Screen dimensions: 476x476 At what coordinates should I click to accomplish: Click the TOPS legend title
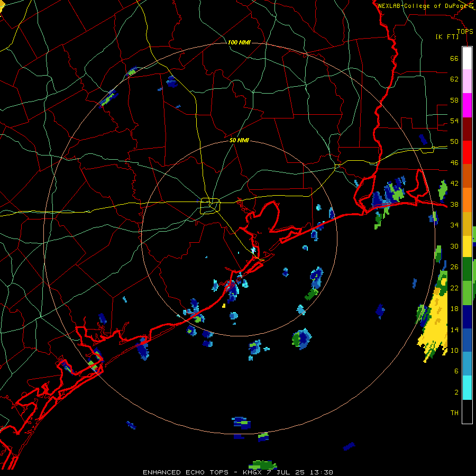(465, 31)
